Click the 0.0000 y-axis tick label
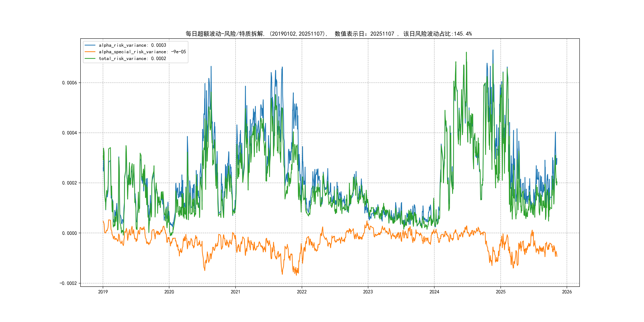This screenshot has height=322, width=644. pos(70,233)
